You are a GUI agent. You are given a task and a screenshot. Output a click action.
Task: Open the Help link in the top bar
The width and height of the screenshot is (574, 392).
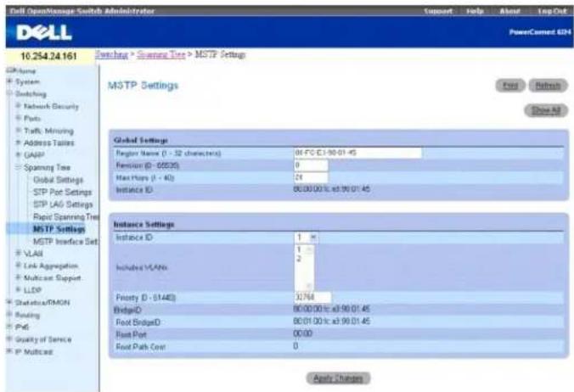[x=475, y=11]
